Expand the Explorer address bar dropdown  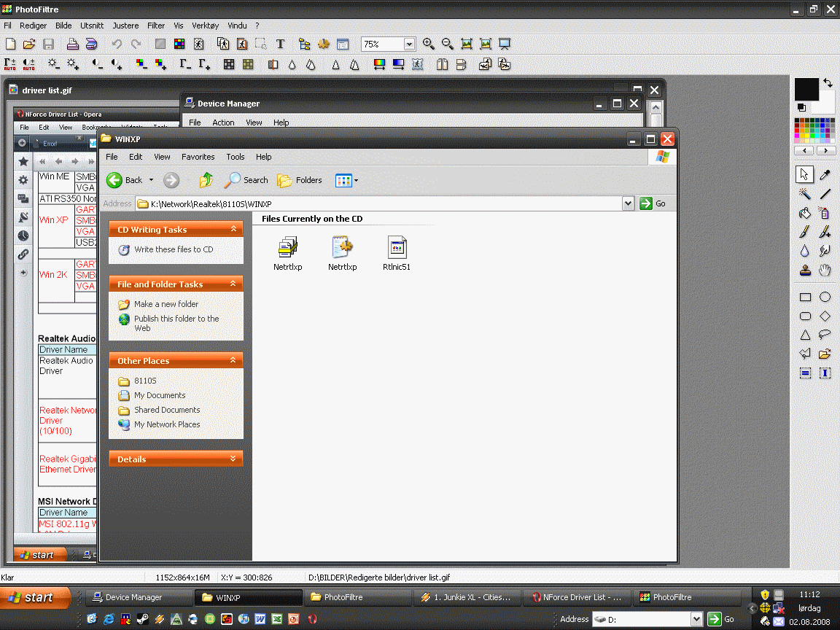629,204
